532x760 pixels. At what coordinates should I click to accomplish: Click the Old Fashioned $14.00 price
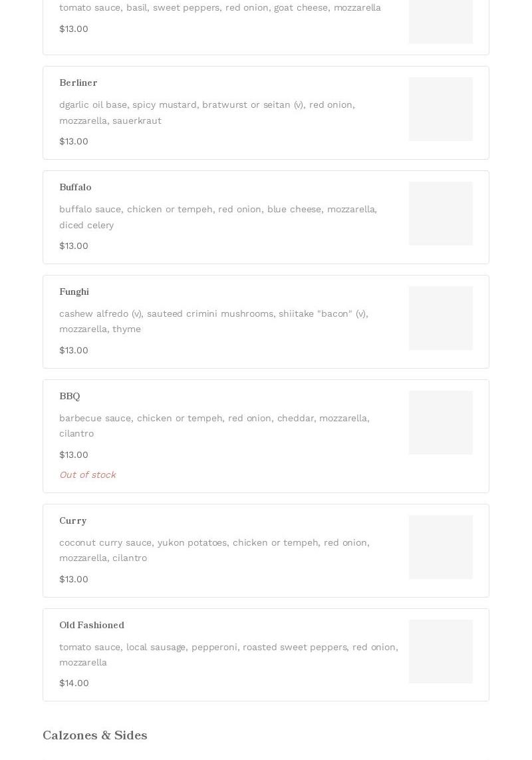click(x=74, y=683)
